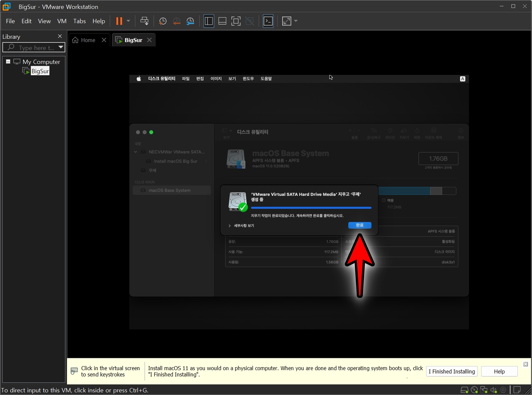532x395 pixels.
Task: Open the VM menu
Action: (x=62, y=21)
